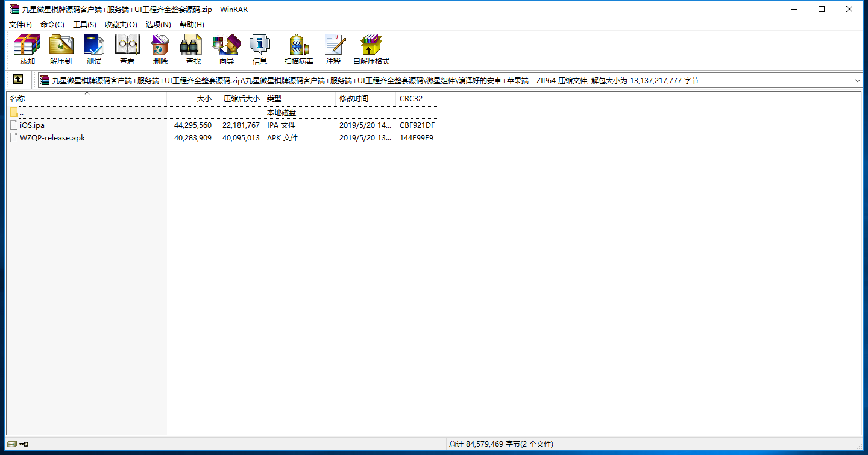
Task: Open the 收藏夹(O) menu
Action: click(121, 25)
